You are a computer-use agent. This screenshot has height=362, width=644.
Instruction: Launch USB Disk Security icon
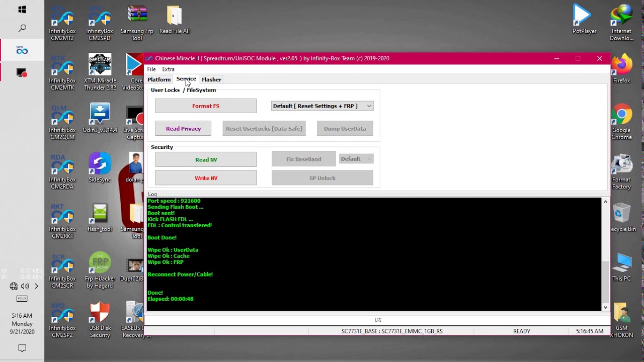click(100, 320)
